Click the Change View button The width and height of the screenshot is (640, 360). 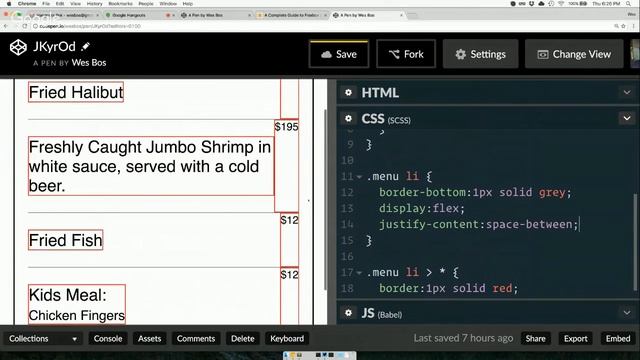[574, 54]
